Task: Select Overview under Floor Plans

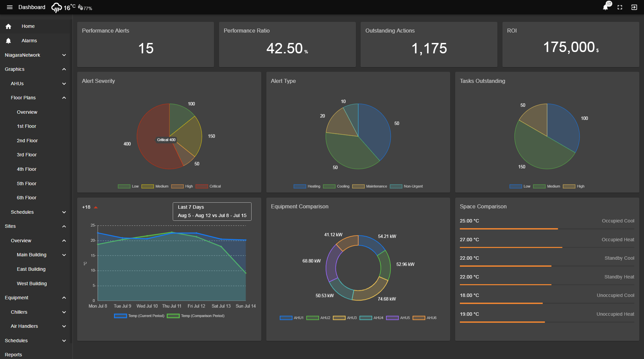Action: [27, 112]
